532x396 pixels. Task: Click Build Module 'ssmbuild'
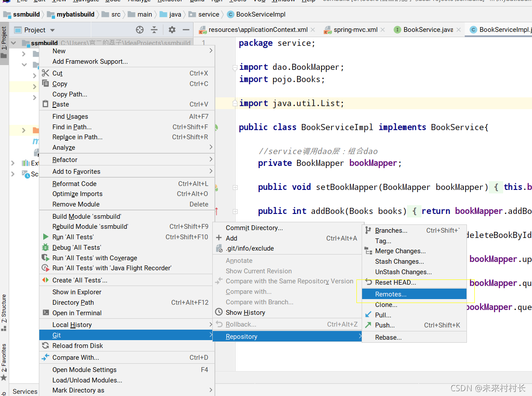coord(127,217)
